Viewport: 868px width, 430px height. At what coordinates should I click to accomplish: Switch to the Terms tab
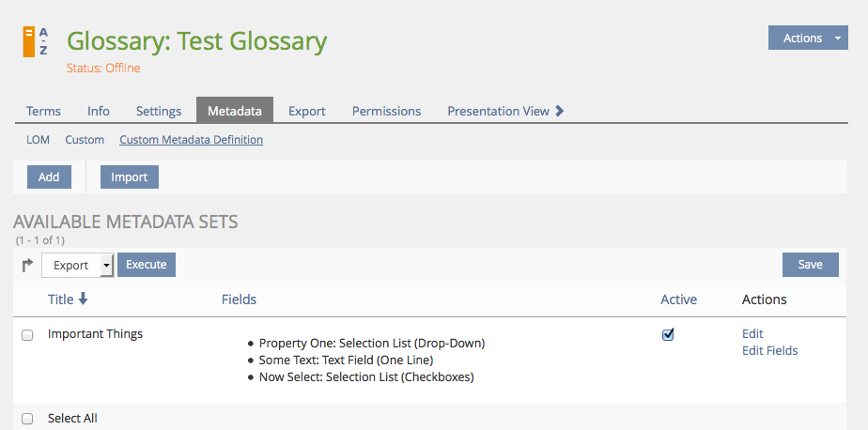(43, 111)
